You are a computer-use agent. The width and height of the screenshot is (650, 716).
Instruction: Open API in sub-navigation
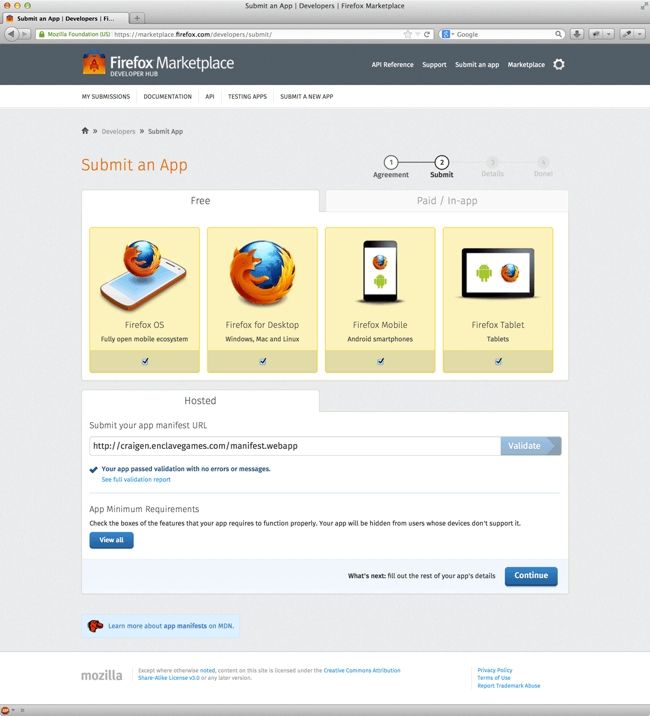[210, 96]
